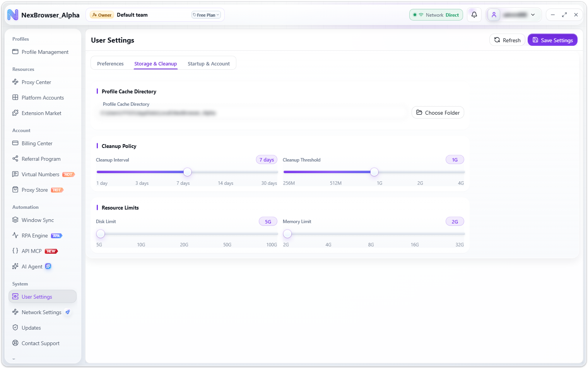Screen dimensions: 588x368
Task: Open Billing Center
Action: [43, 143]
